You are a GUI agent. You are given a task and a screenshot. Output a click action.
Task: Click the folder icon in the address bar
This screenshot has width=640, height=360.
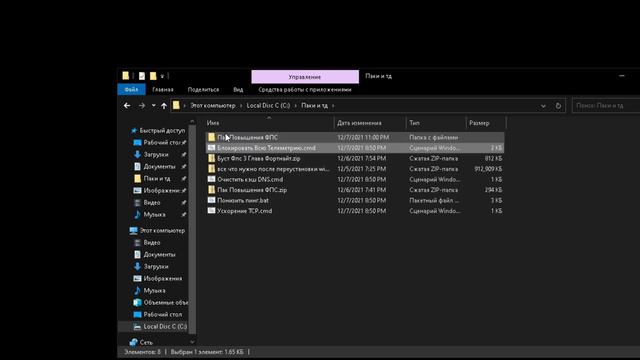click(176, 105)
